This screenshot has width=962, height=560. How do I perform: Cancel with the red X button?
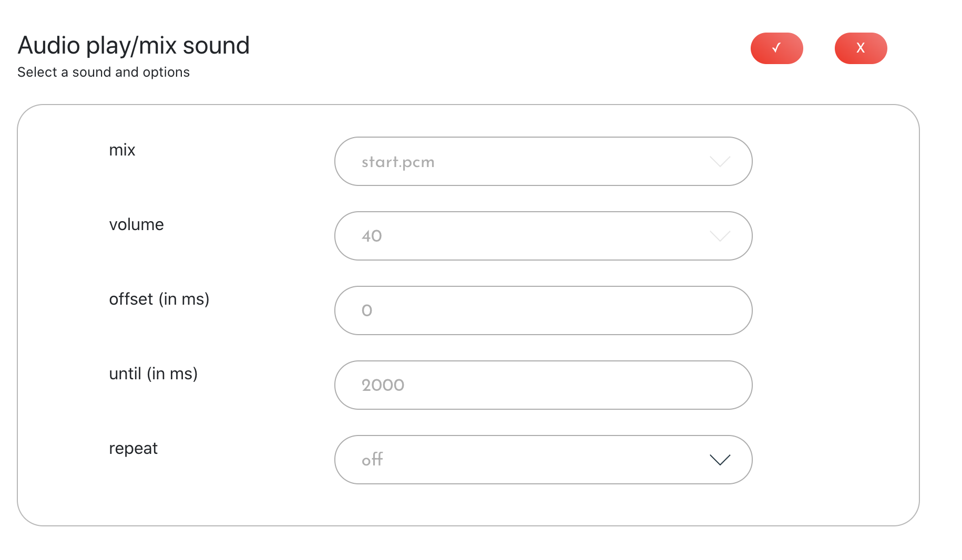click(861, 48)
